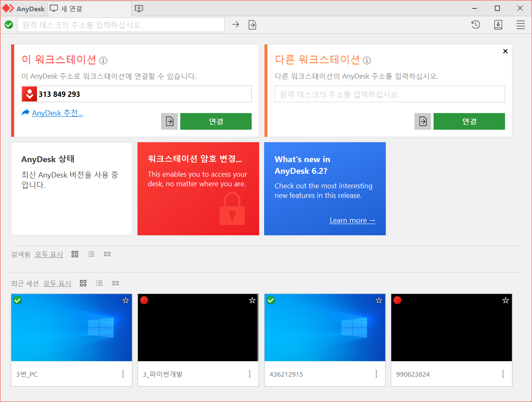Open the address book icon in toolbar
The image size is (532, 402).
coord(498,25)
